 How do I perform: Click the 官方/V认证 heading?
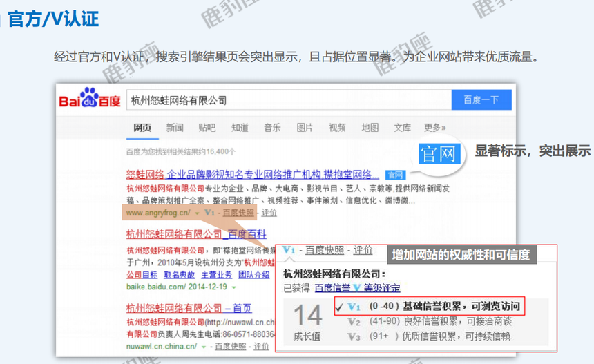click(x=53, y=19)
